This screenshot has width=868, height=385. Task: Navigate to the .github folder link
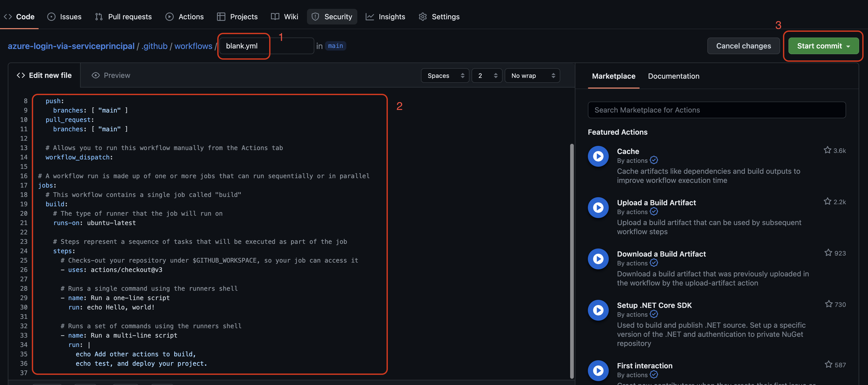coord(154,46)
